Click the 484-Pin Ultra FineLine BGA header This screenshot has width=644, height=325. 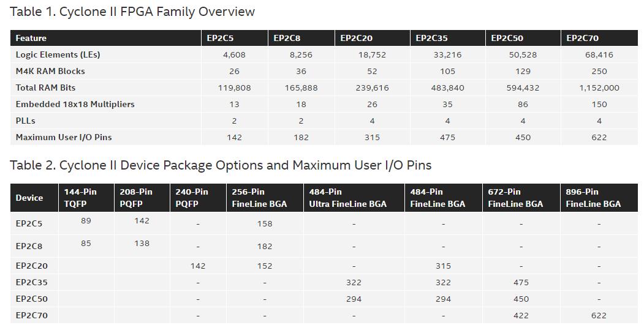pyautogui.click(x=347, y=198)
